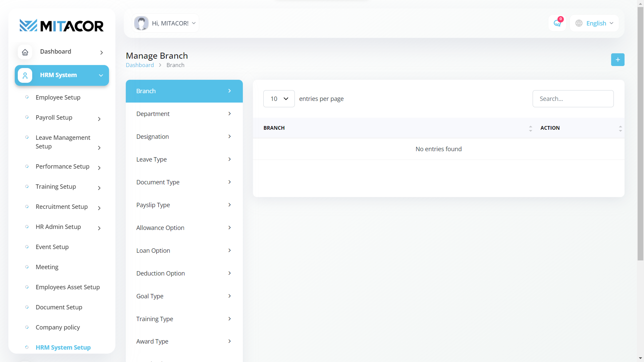
Task: Click the Dashboard breadcrumb link
Action: tap(140, 65)
